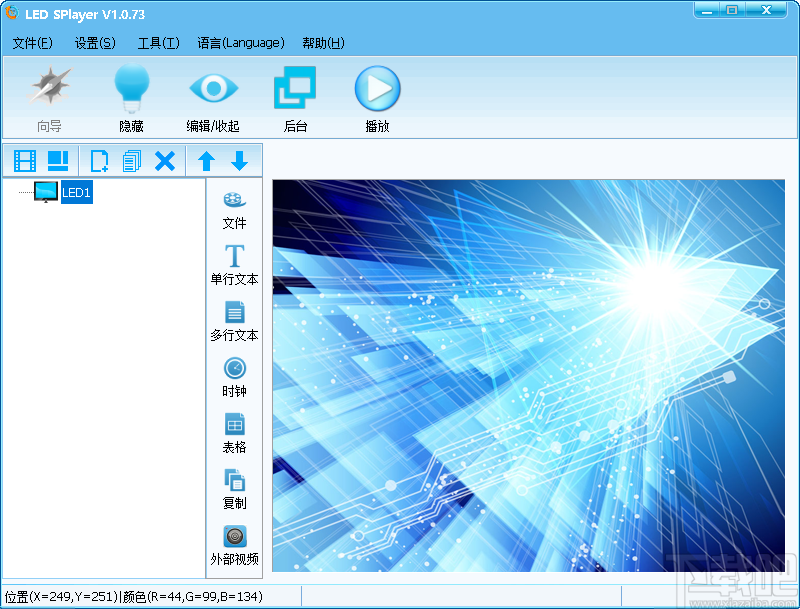Insert a clock element (时钟)
This screenshot has width=800, height=609.
(234, 379)
